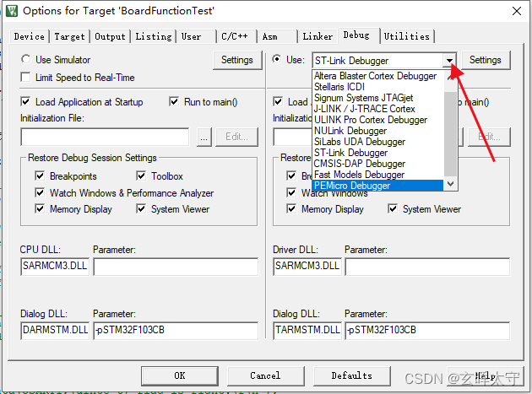The width and height of the screenshot is (532, 394).
Task: Click the simulator Edit... button
Action: pyautogui.click(x=236, y=137)
